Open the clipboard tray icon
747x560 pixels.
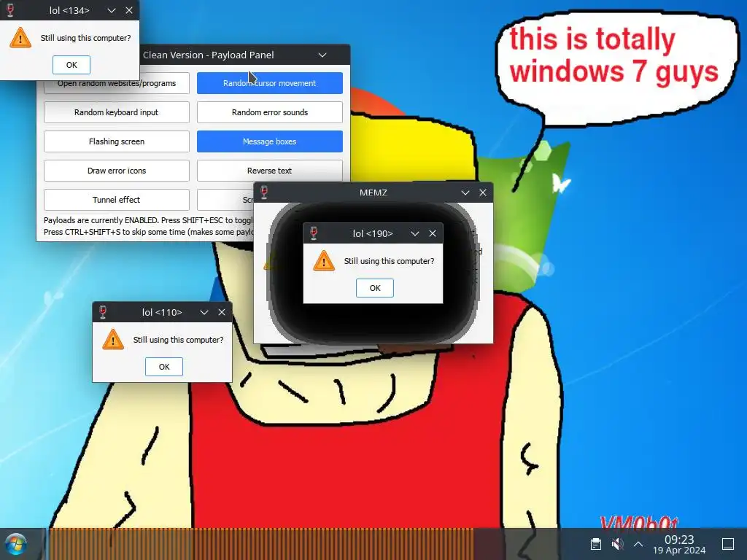pyautogui.click(x=596, y=544)
